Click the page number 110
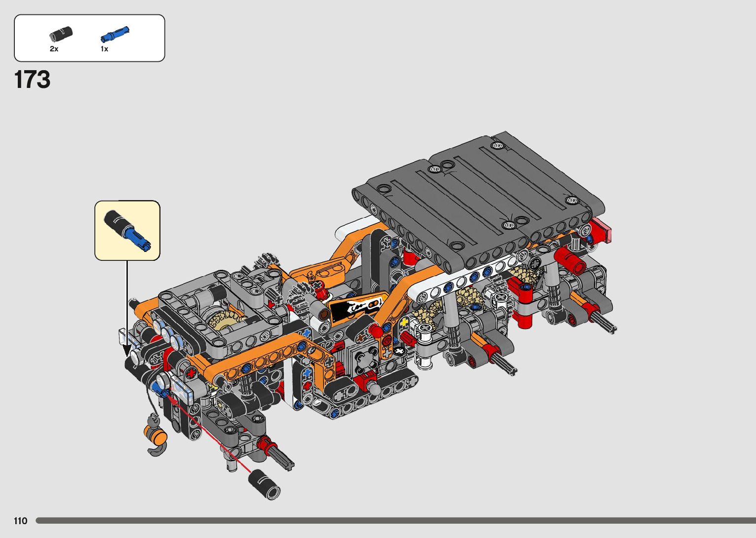Image resolution: width=756 pixels, height=538 pixels. (x=21, y=521)
